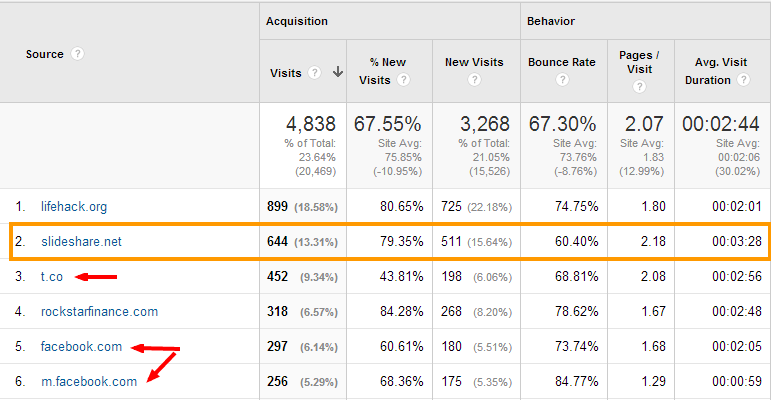Open the facebook.com source link

click(x=81, y=346)
